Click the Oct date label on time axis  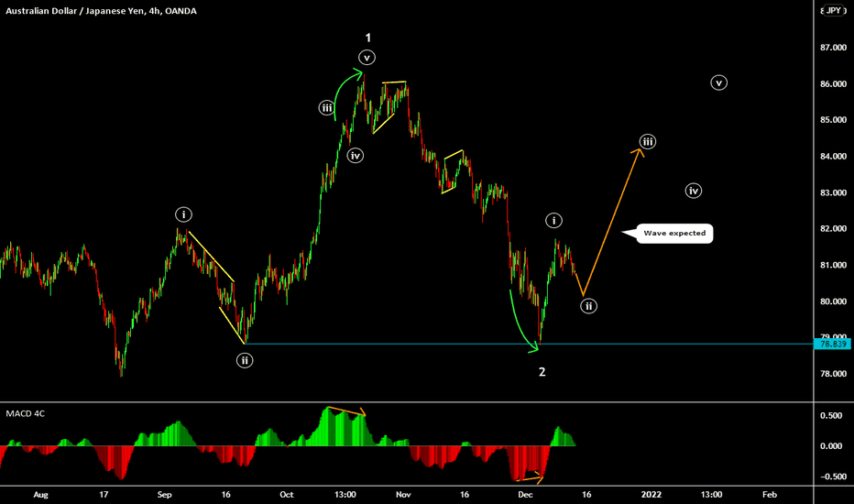tap(287, 495)
